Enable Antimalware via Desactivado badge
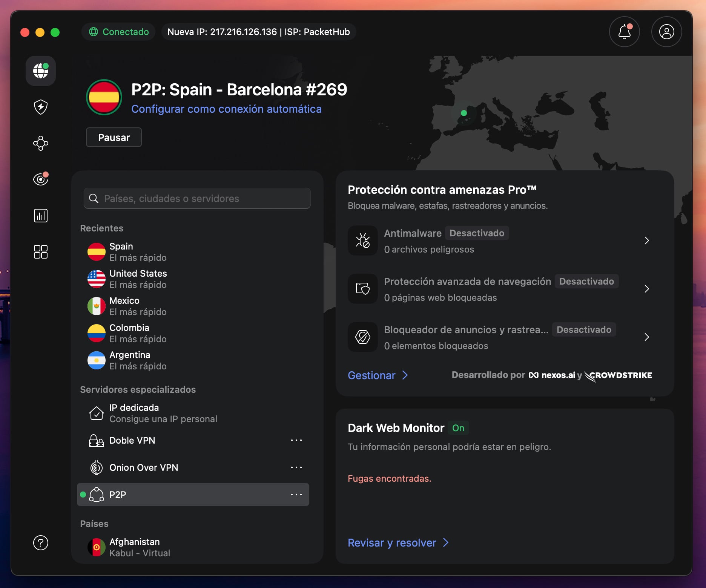Screen dimensions: 706x588 coord(477,233)
